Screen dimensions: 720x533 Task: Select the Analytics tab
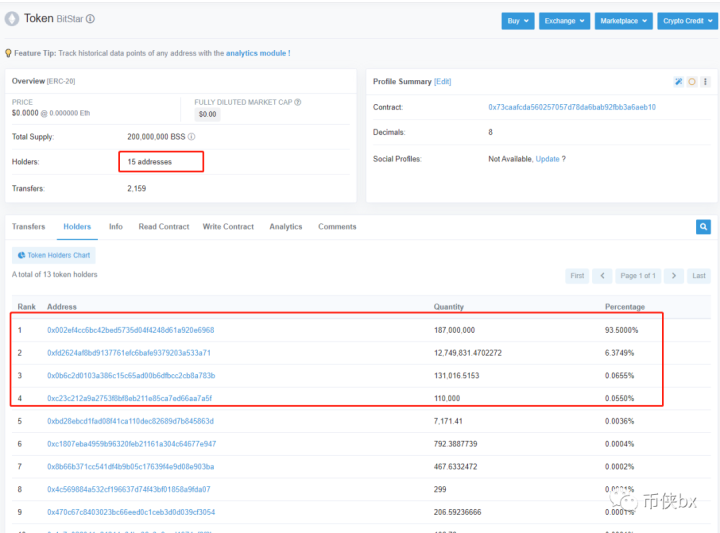tap(285, 227)
